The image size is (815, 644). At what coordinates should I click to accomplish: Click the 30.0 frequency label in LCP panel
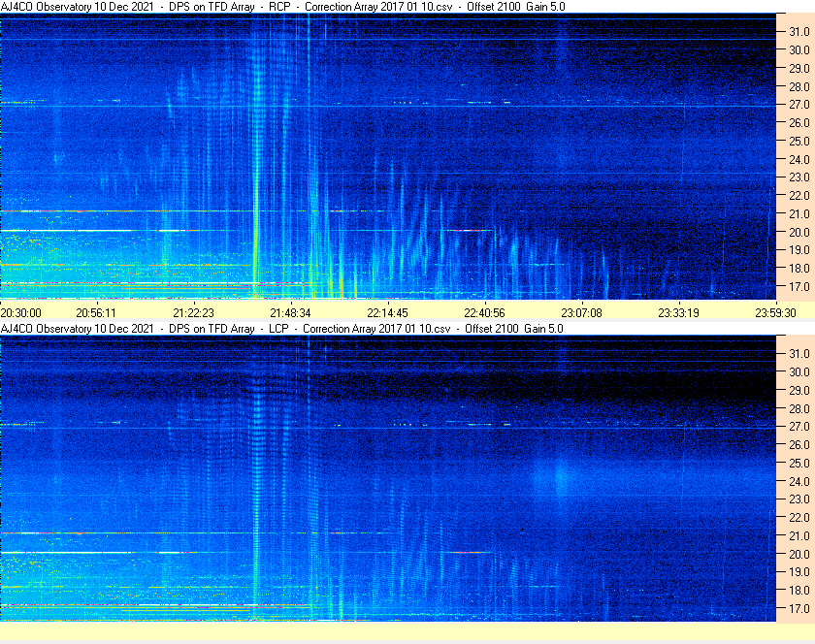point(799,371)
